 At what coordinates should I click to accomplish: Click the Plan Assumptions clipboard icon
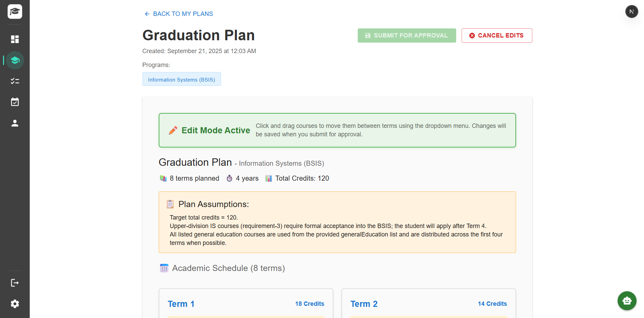170,204
